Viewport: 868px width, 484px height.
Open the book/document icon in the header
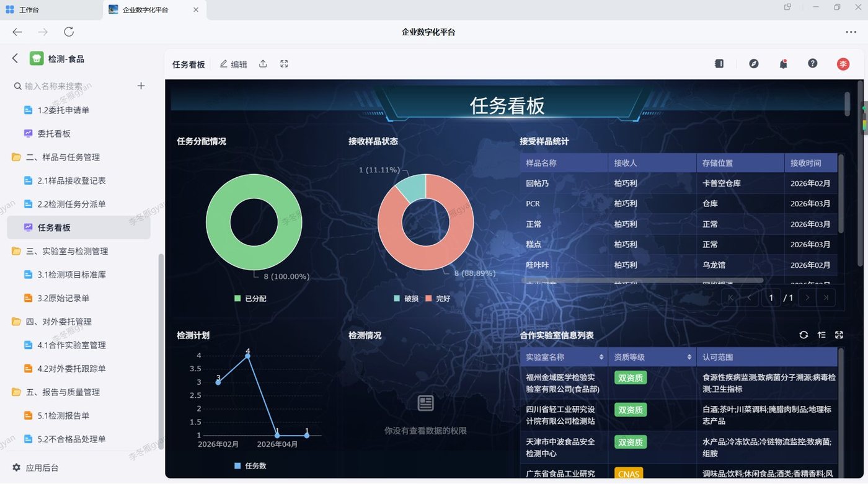click(x=719, y=64)
